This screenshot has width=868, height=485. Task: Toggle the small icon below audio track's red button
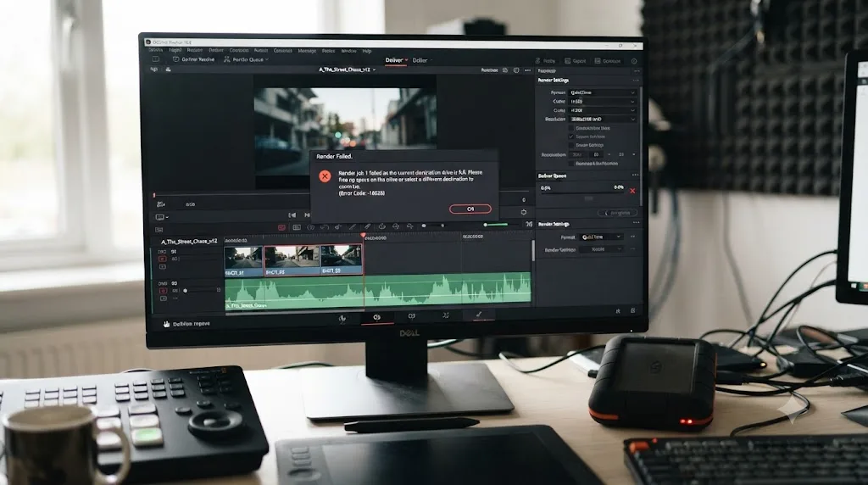pos(164,298)
